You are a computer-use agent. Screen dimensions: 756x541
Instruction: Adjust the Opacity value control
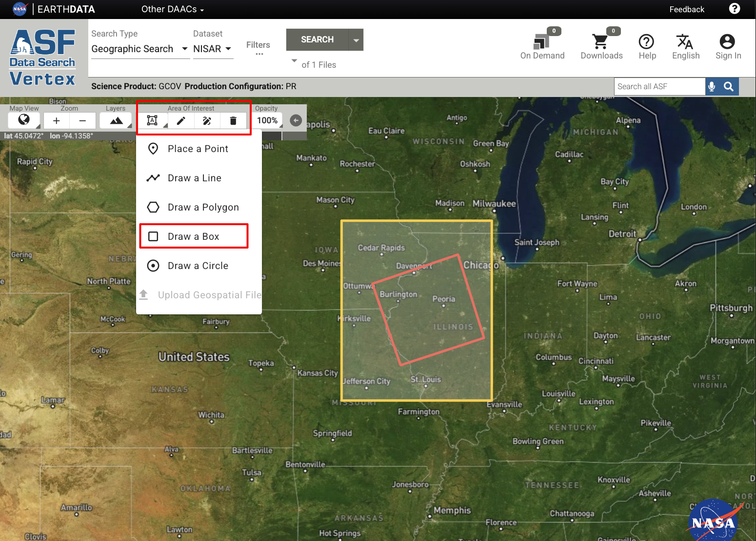(267, 120)
